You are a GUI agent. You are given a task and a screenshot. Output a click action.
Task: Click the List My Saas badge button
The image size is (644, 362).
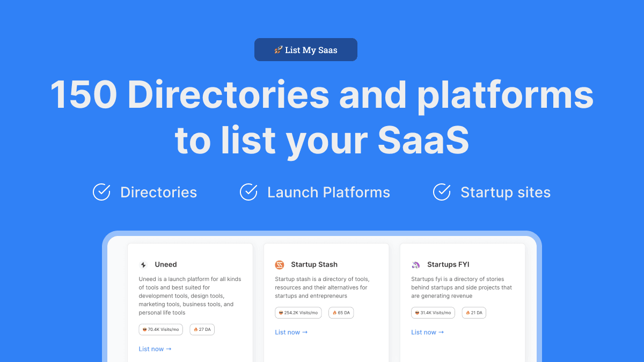coord(306,50)
